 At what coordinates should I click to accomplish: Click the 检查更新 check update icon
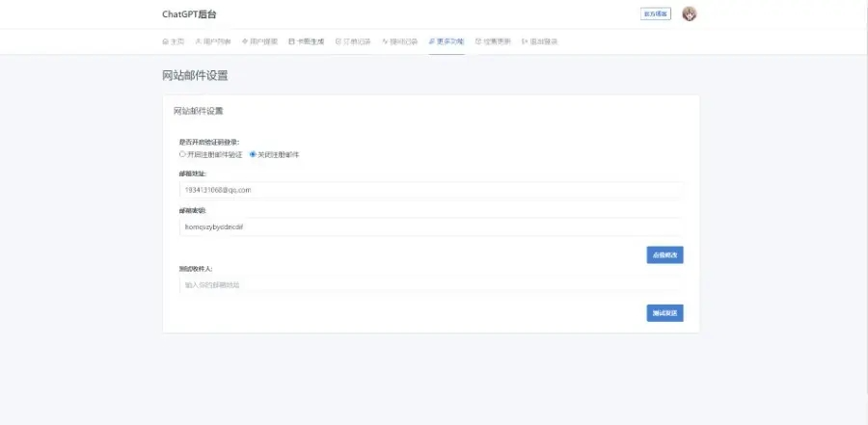pos(478,42)
